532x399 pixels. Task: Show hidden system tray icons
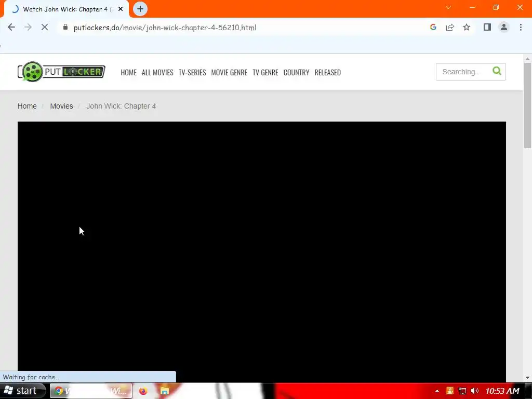[x=437, y=391]
